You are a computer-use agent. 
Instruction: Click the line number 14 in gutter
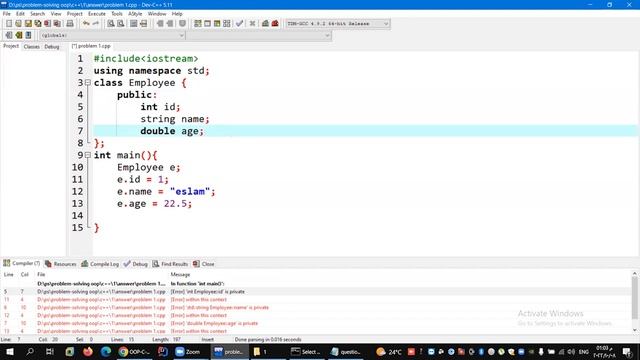click(x=78, y=216)
